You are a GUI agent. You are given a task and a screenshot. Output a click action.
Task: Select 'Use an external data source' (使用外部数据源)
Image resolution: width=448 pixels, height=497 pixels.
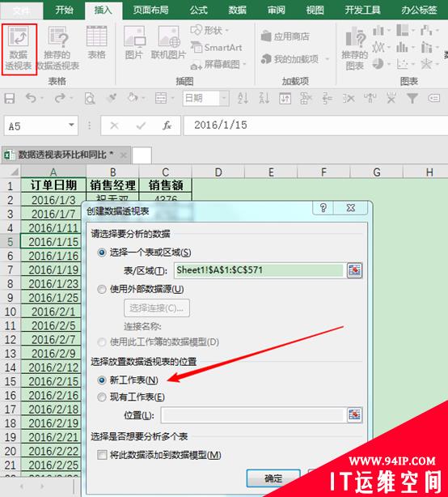pyautogui.click(x=141, y=289)
